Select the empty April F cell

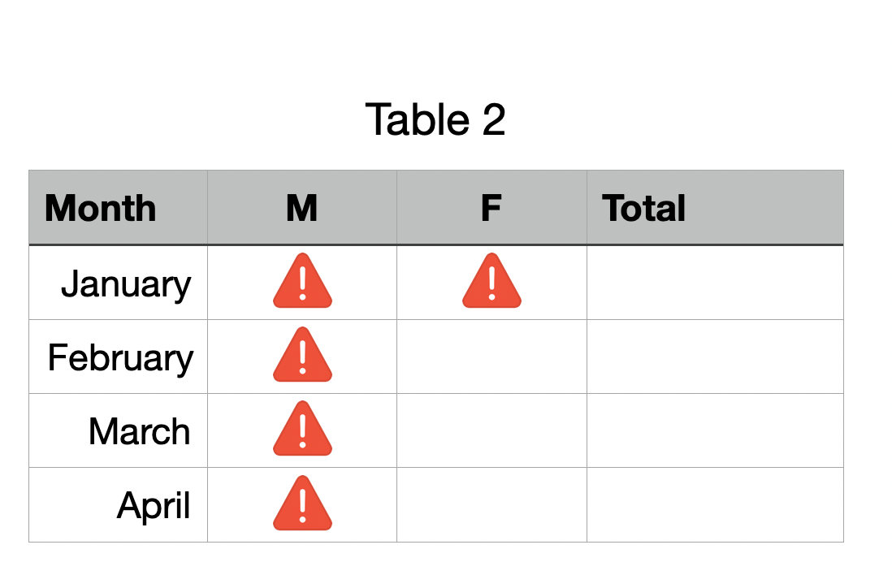pyautogui.click(x=491, y=505)
